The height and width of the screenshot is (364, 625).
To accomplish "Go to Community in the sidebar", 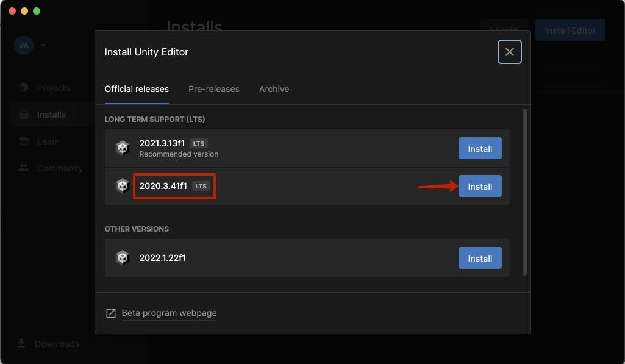I will (60, 169).
